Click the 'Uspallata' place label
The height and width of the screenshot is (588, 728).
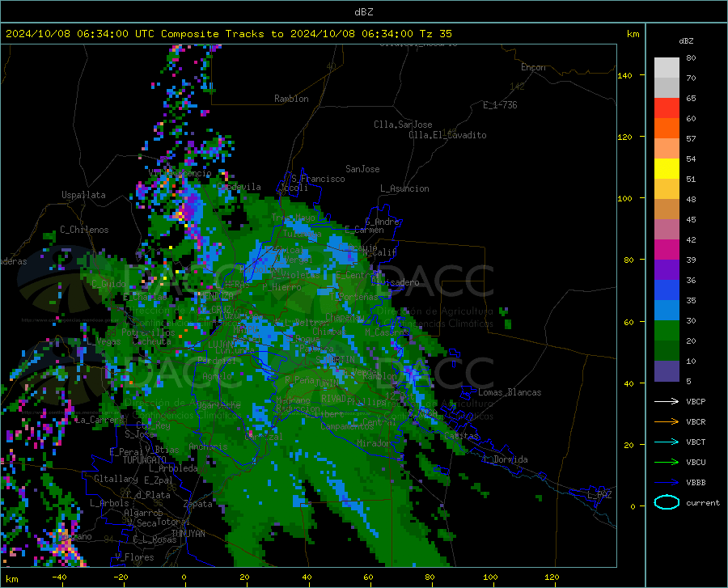coord(83,195)
